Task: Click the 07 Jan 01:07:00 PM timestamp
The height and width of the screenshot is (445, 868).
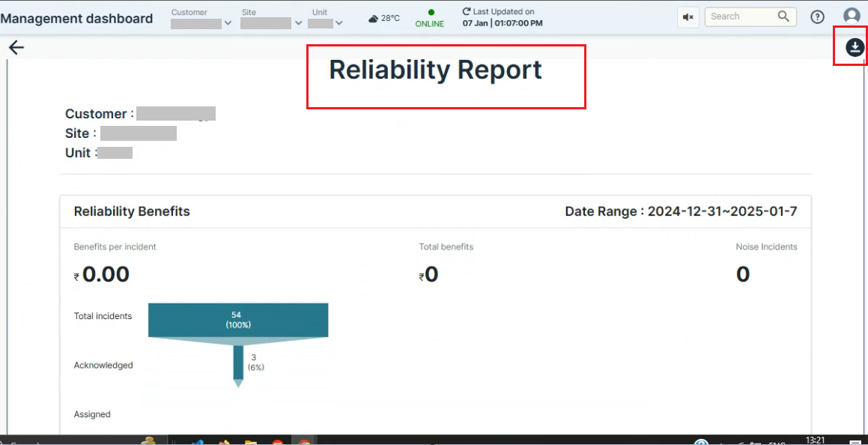Action: point(503,23)
